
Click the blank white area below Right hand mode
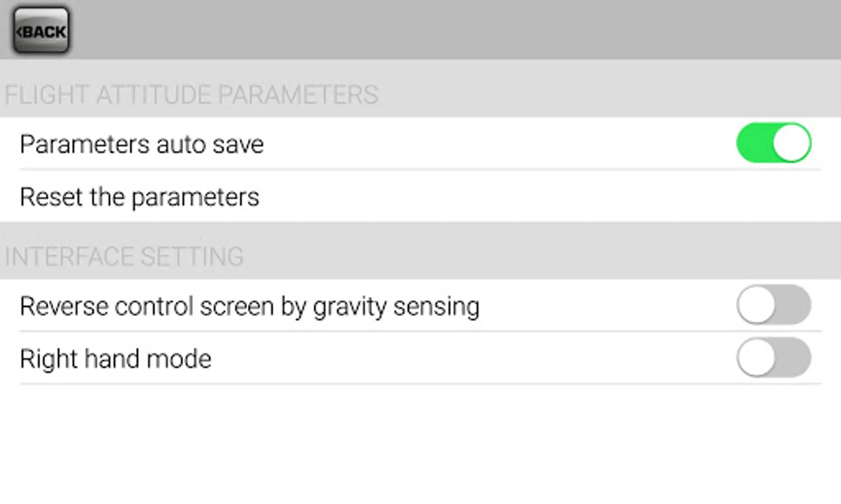coord(420,442)
